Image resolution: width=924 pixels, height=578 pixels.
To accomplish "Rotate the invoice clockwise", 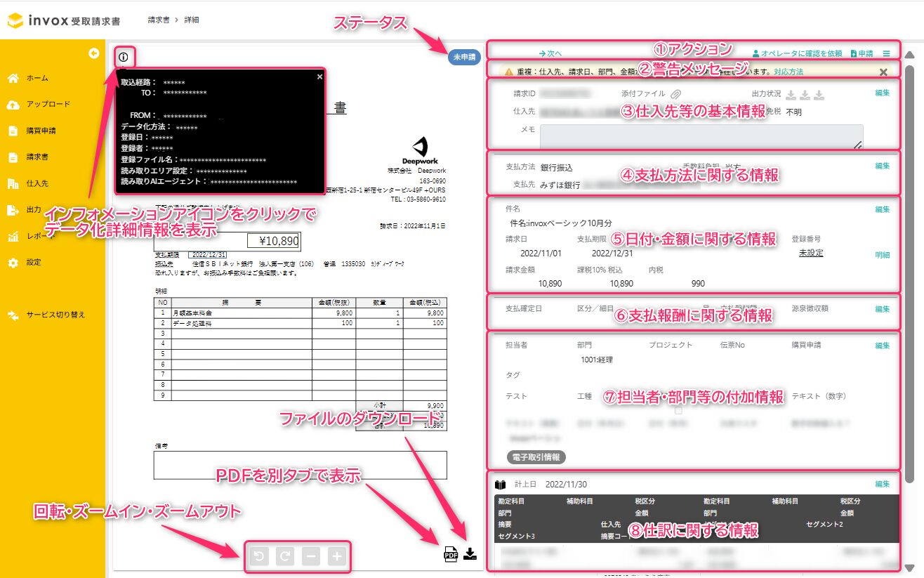I will 285,557.
